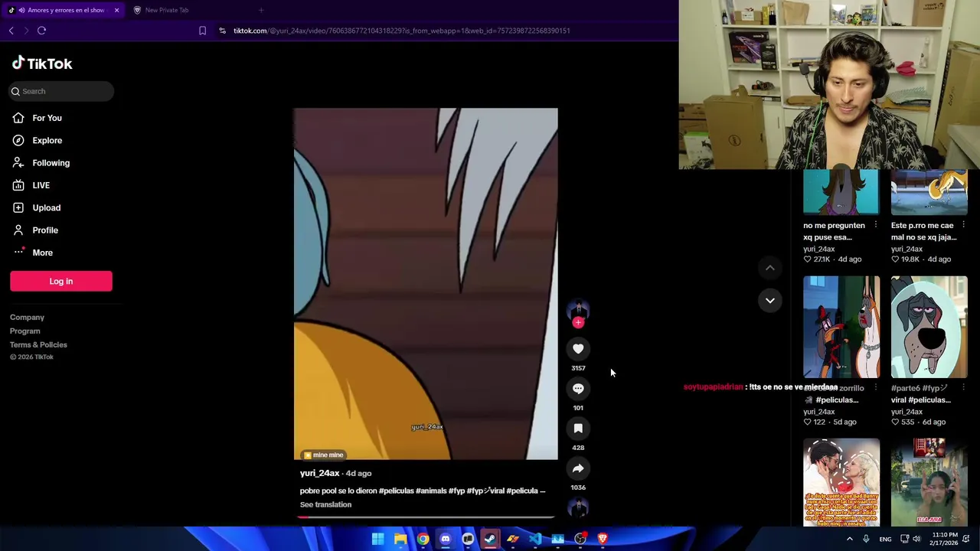Open the gray hound dog video thumbnail

coord(929,328)
